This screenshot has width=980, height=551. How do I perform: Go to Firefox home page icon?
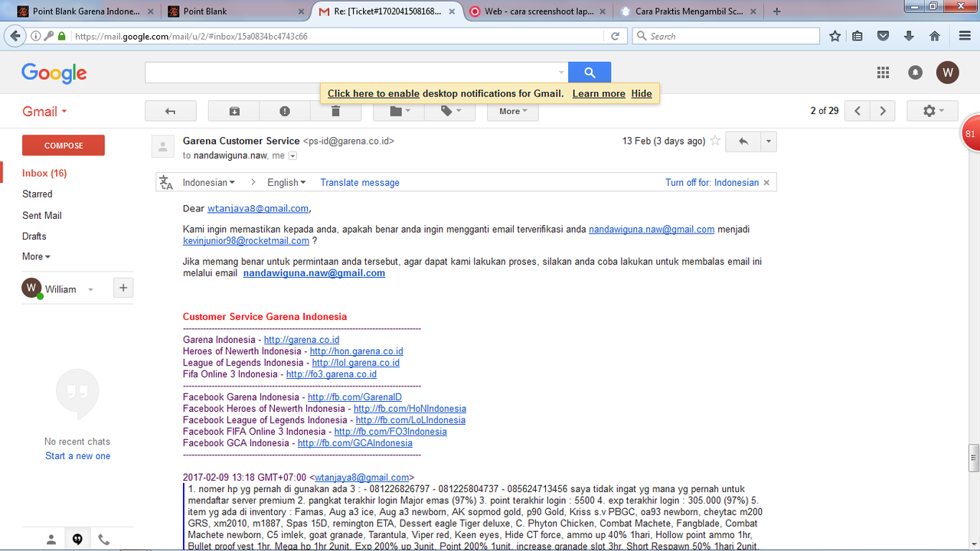tap(934, 36)
